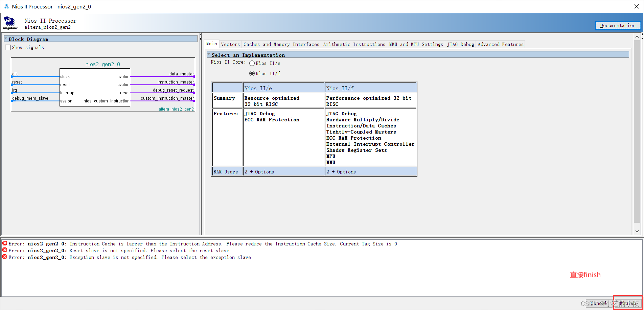Collapse the Block Diagram section
Image resolution: width=644 pixels, height=310 pixels.
coord(6,39)
